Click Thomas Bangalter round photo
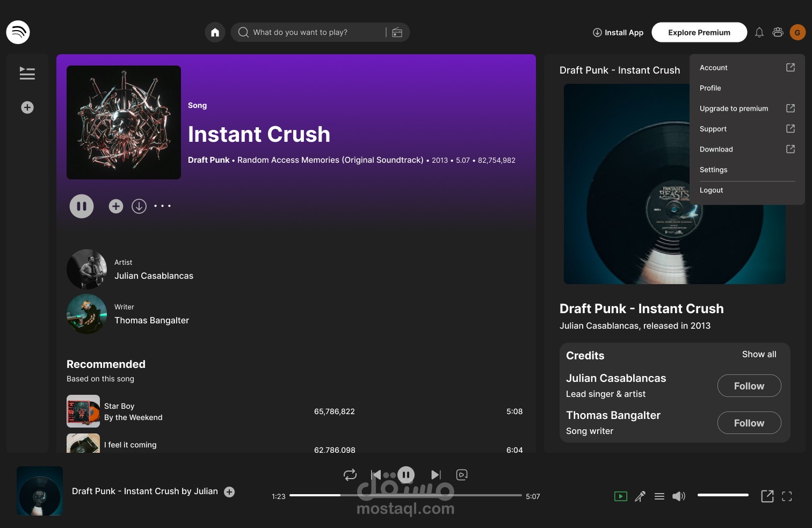This screenshot has width=812, height=528. point(86,314)
